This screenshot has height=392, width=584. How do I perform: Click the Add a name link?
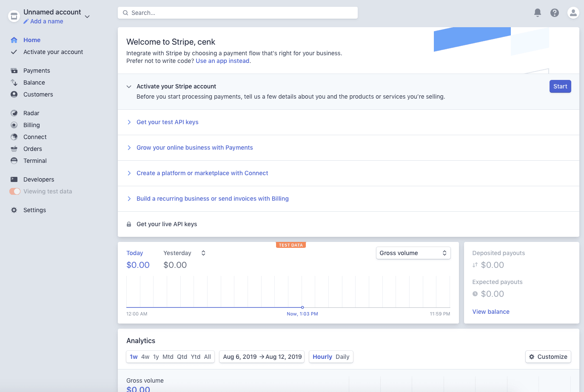tap(47, 21)
